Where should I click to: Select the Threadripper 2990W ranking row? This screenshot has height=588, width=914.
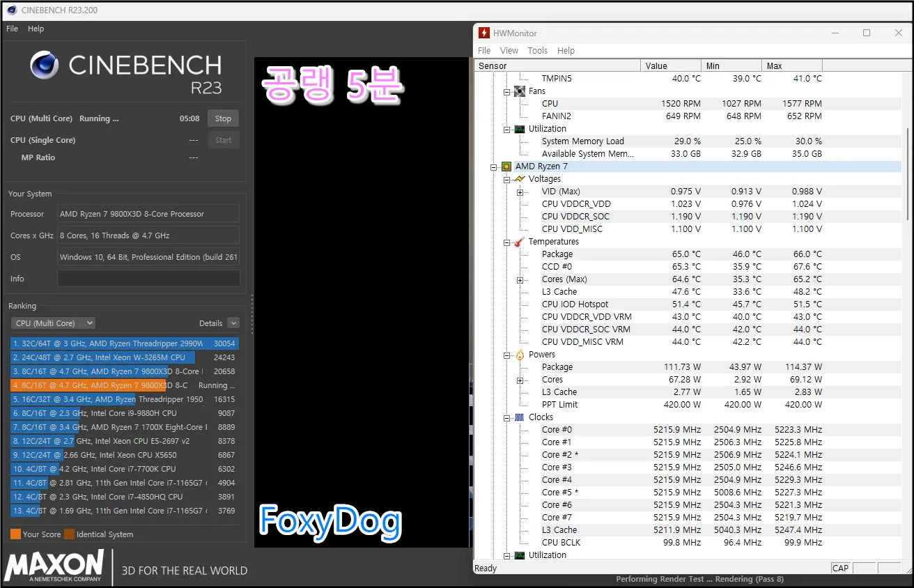125,343
